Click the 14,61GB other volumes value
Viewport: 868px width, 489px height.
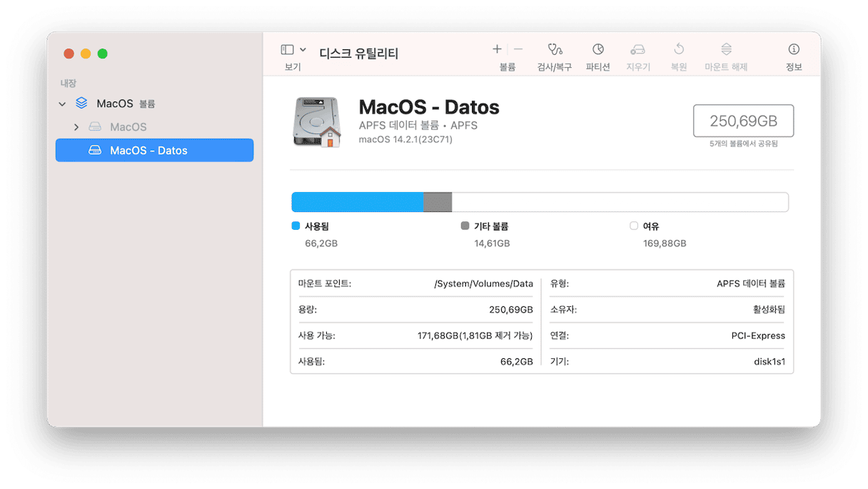[x=493, y=243]
